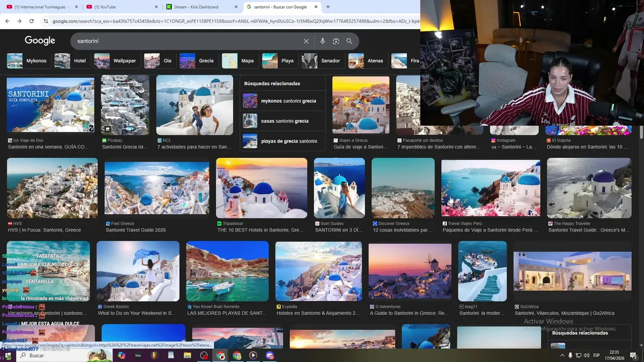Open related search playas de grecia santorini
The image size is (644, 362).
(283, 141)
